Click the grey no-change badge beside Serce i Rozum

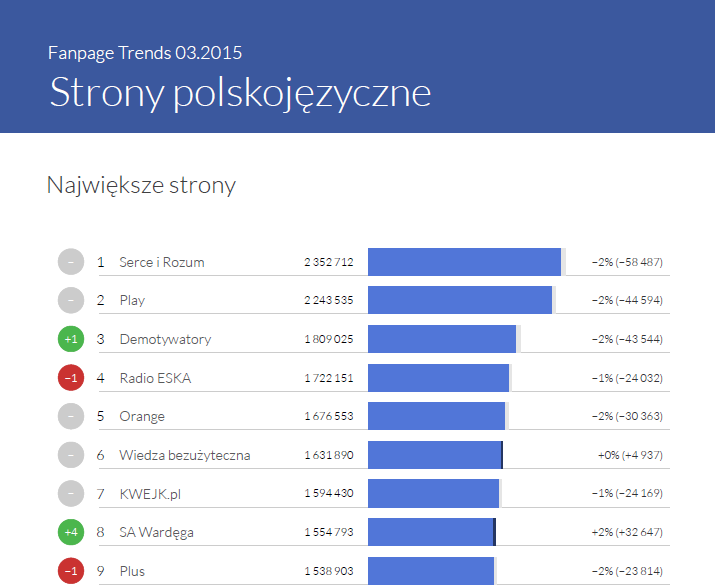(x=70, y=262)
